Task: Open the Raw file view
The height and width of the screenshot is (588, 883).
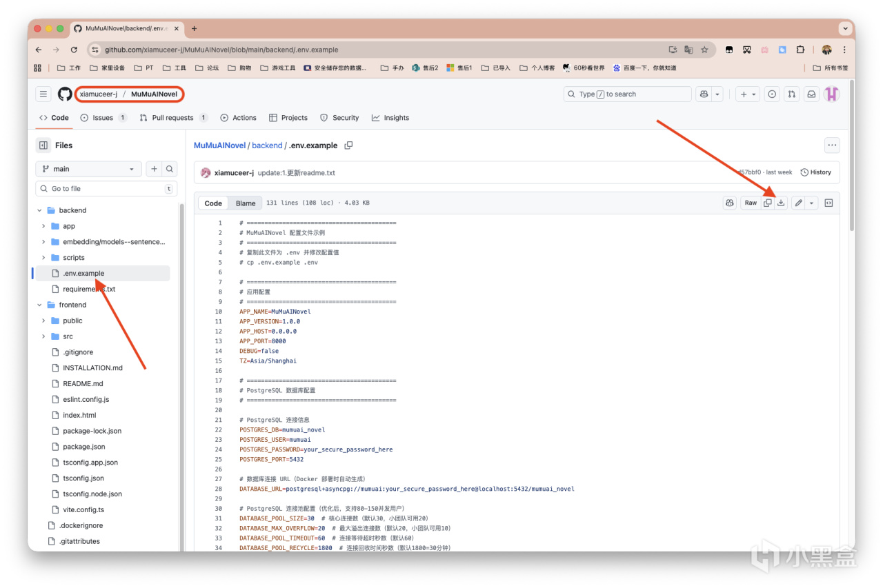Action: (x=751, y=203)
